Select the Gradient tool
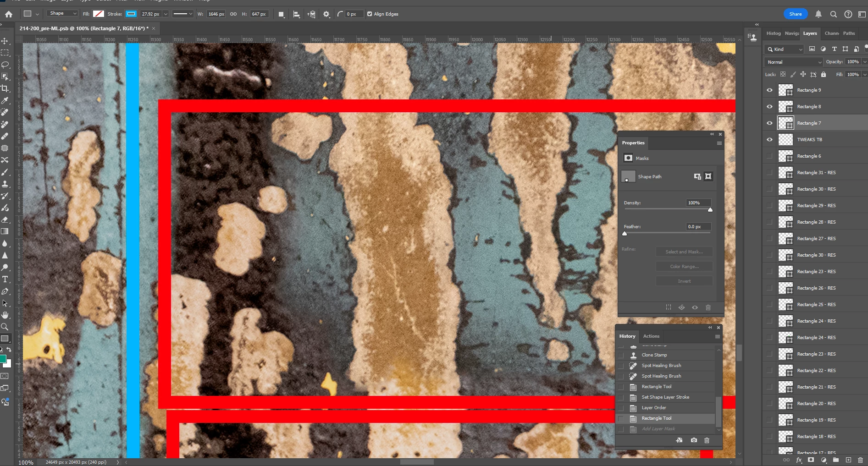The image size is (868, 466). 5,231
